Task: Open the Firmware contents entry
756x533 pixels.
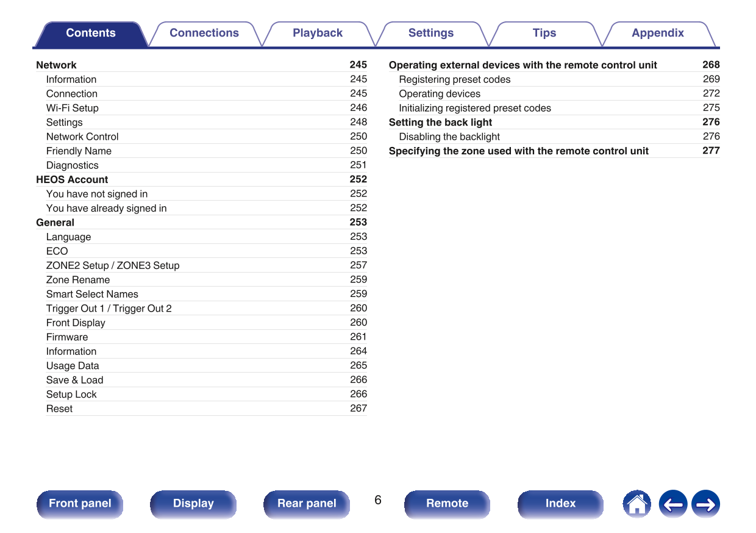Action: point(67,337)
